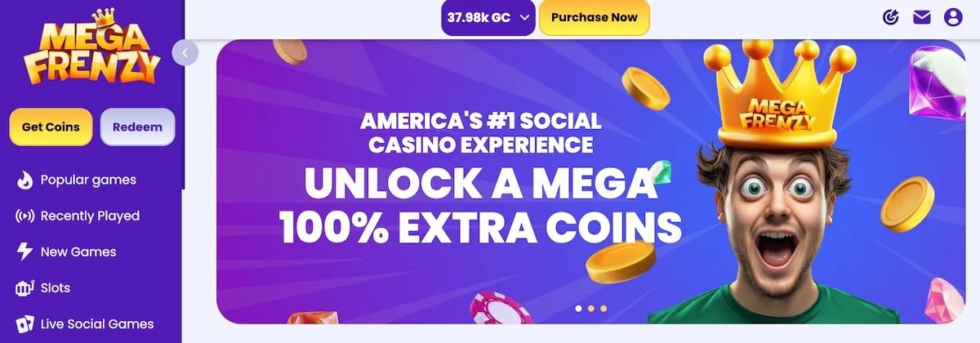Collapse the sidebar with the left chevron
The height and width of the screenshot is (343, 980).
185,53
